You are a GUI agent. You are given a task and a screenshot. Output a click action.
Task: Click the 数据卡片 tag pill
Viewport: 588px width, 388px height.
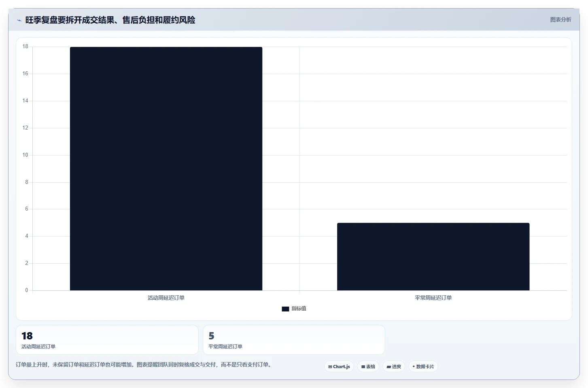[423, 367]
